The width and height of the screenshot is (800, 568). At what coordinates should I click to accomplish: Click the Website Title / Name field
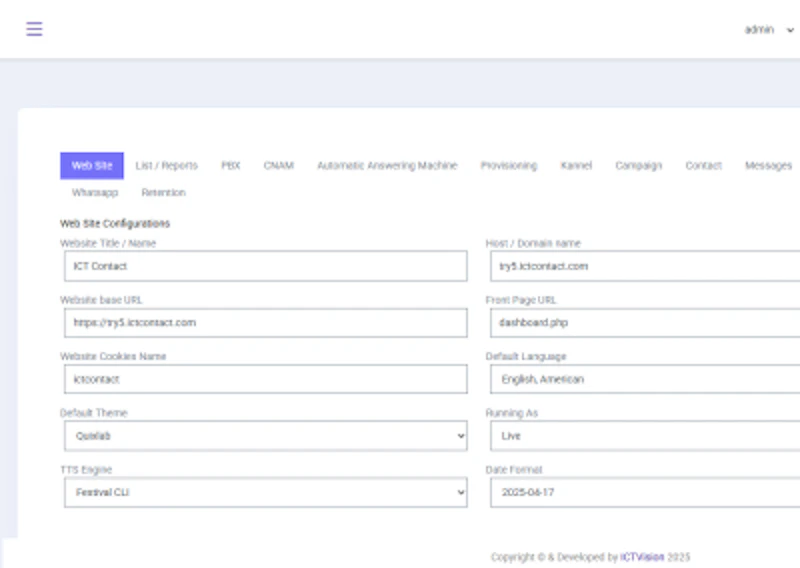(266, 266)
